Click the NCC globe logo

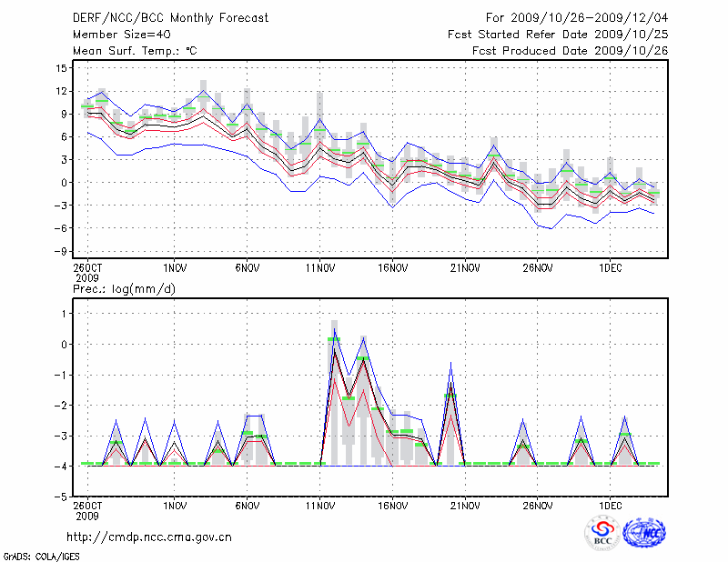643,533
